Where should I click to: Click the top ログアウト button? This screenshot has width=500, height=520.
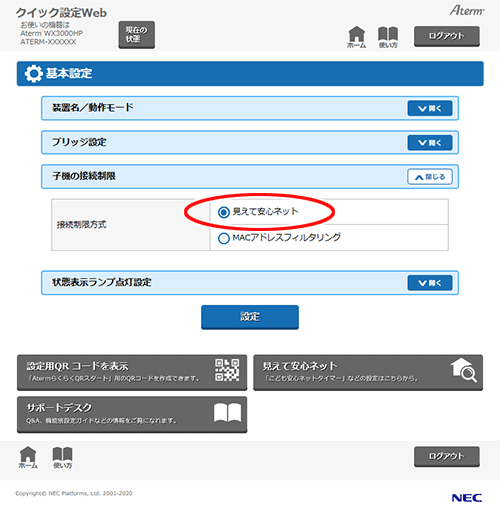447,36
